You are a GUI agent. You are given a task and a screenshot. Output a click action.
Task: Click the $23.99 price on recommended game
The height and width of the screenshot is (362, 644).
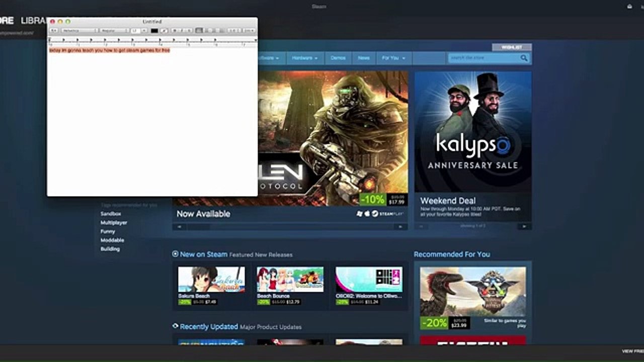point(460,326)
